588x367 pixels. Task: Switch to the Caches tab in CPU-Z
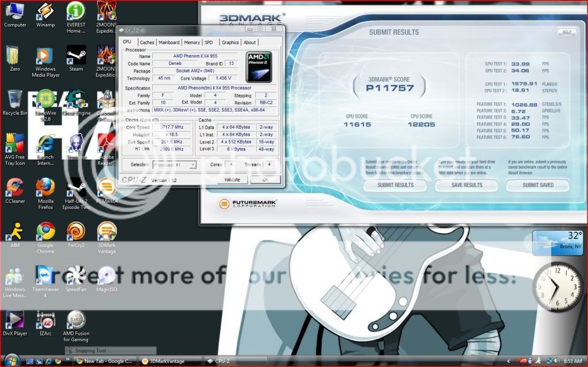(147, 43)
